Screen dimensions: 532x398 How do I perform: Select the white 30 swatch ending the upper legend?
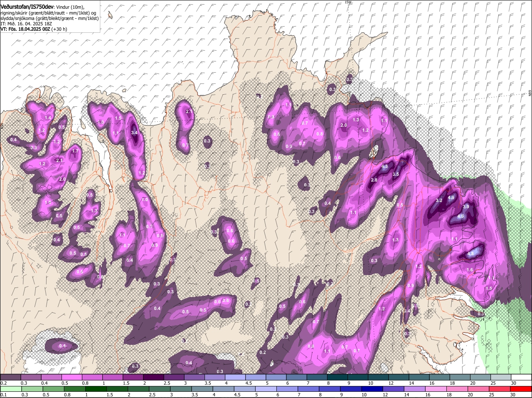(x=521, y=377)
